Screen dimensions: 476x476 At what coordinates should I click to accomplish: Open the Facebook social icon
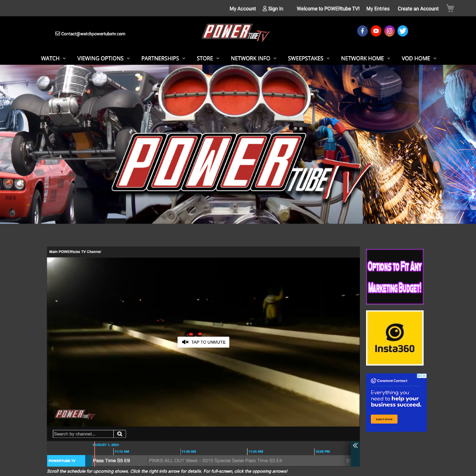point(362,31)
